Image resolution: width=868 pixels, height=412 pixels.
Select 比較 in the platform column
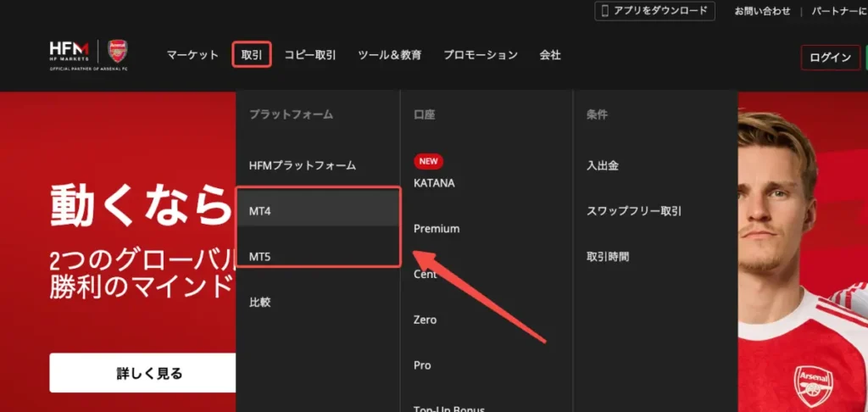[259, 303]
